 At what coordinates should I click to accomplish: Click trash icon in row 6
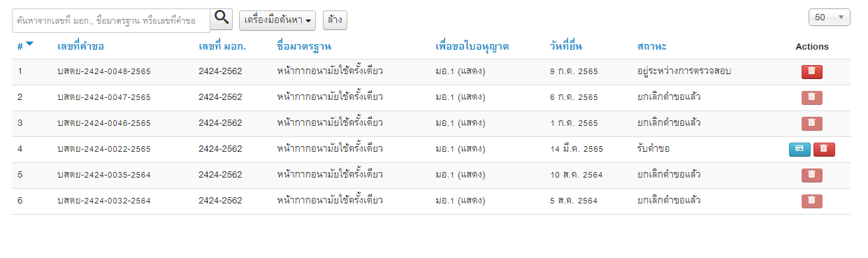811,201
